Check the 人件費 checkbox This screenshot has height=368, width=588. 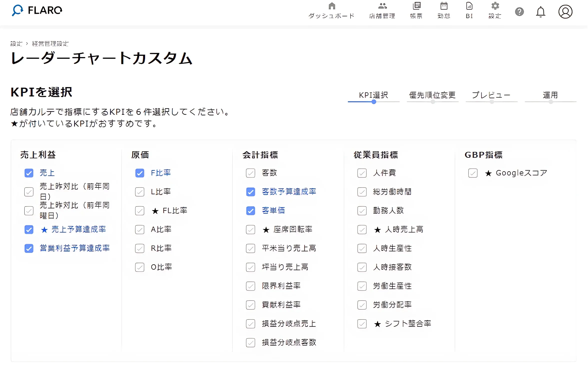(362, 173)
